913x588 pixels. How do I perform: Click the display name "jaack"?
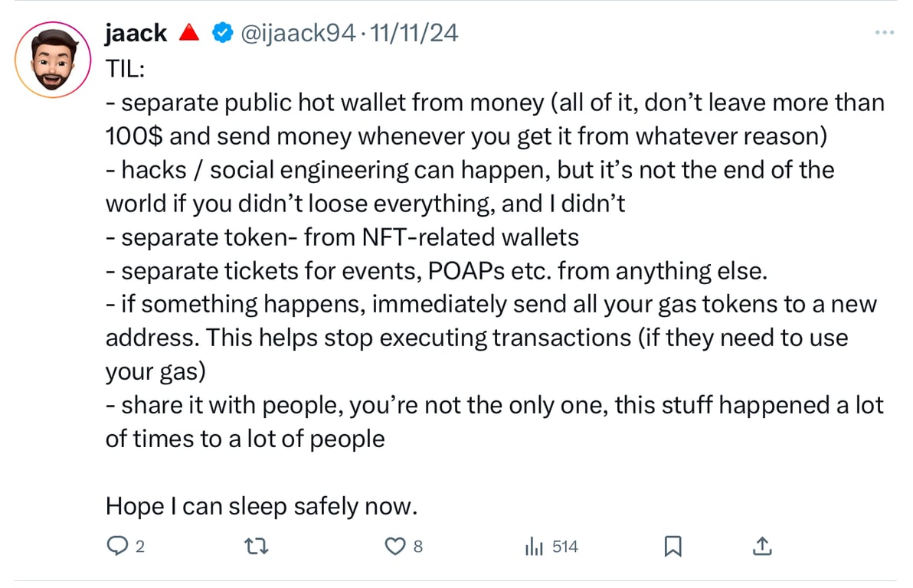click(136, 33)
